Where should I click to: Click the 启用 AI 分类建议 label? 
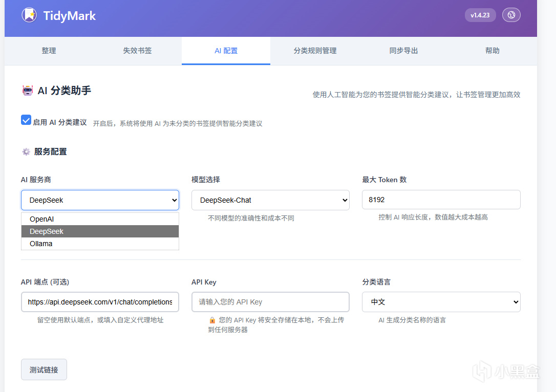(60, 122)
